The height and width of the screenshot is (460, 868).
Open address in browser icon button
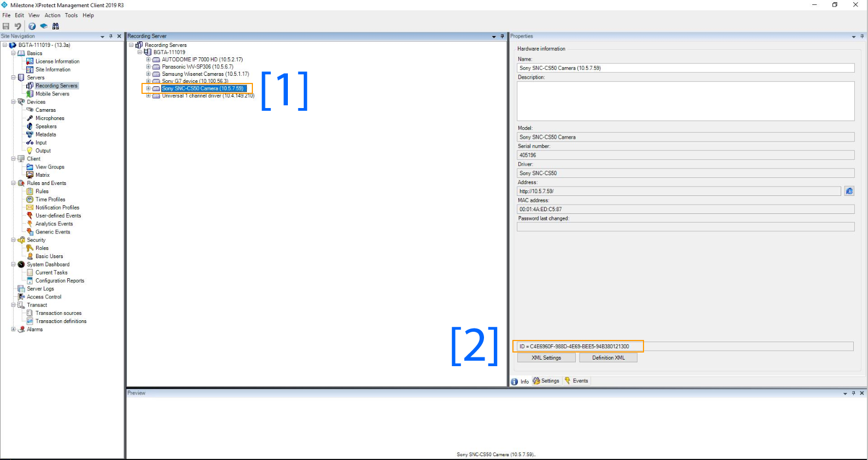[x=849, y=191]
